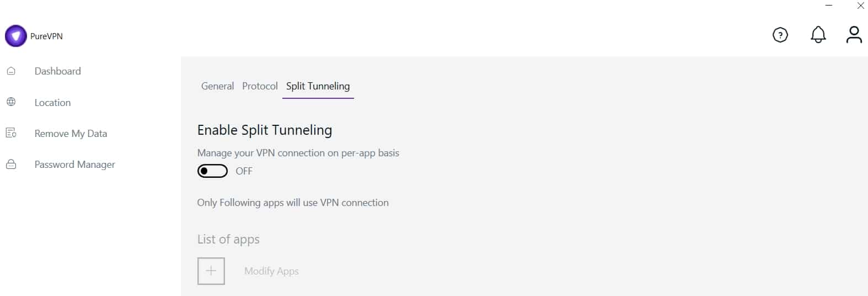
Task: Minimize the PureVPN window
Action: point(829,6)
